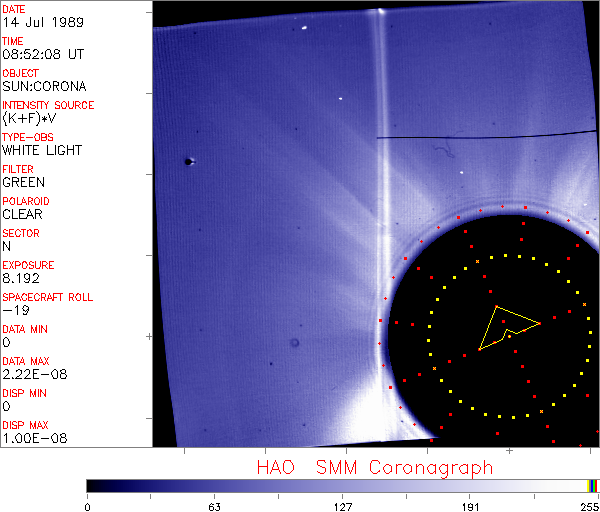600x512 pixels.
Task: Select the 0 value under DATA MIN
Action: [x=7, y=342]
